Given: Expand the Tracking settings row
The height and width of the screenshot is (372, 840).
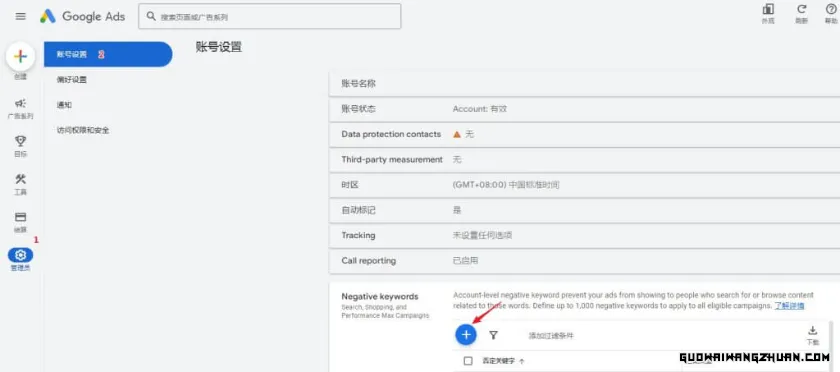Looking at the screenshot, I should pos(584,235).
